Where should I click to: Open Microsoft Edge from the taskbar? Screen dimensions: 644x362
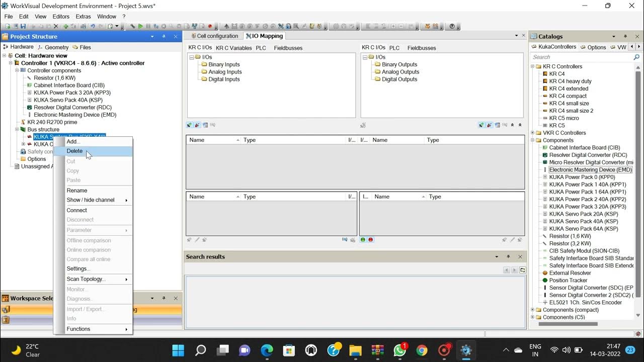pos(267,350)
